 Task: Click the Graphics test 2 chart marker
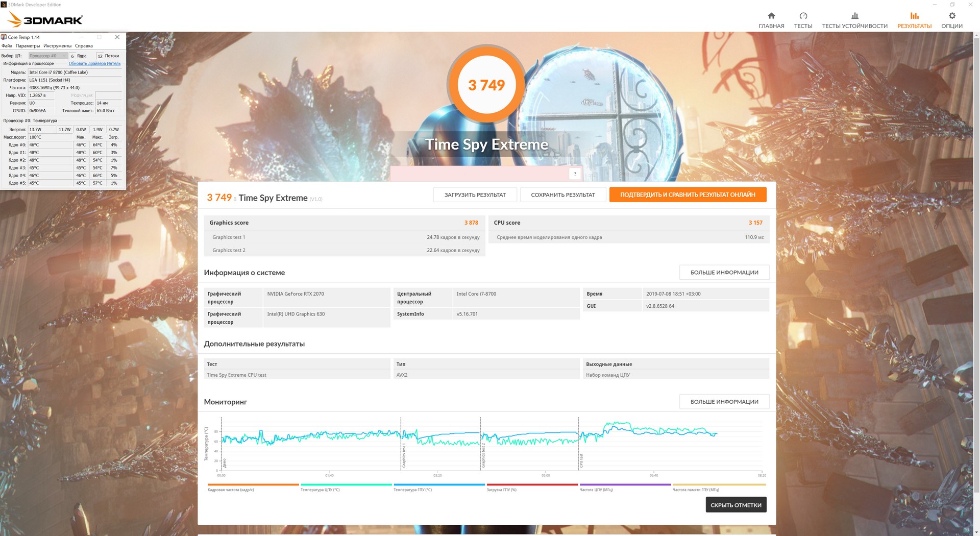point(483,455)
